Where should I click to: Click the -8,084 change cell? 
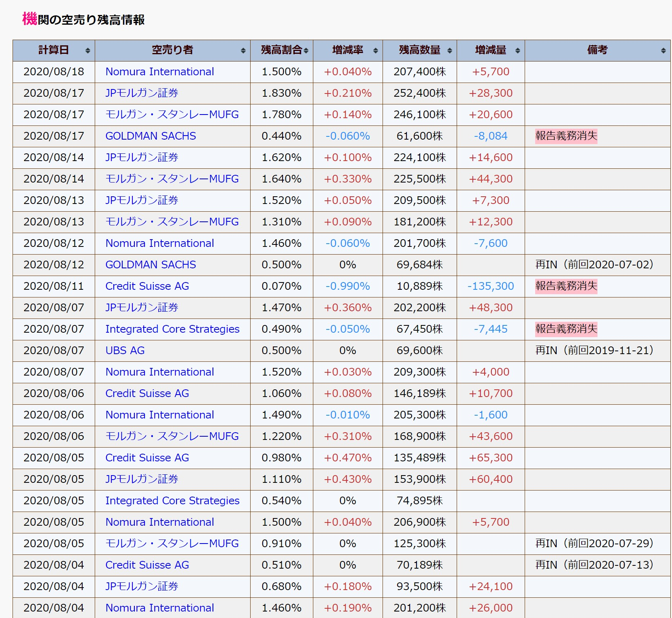click(x=491, y=136)
